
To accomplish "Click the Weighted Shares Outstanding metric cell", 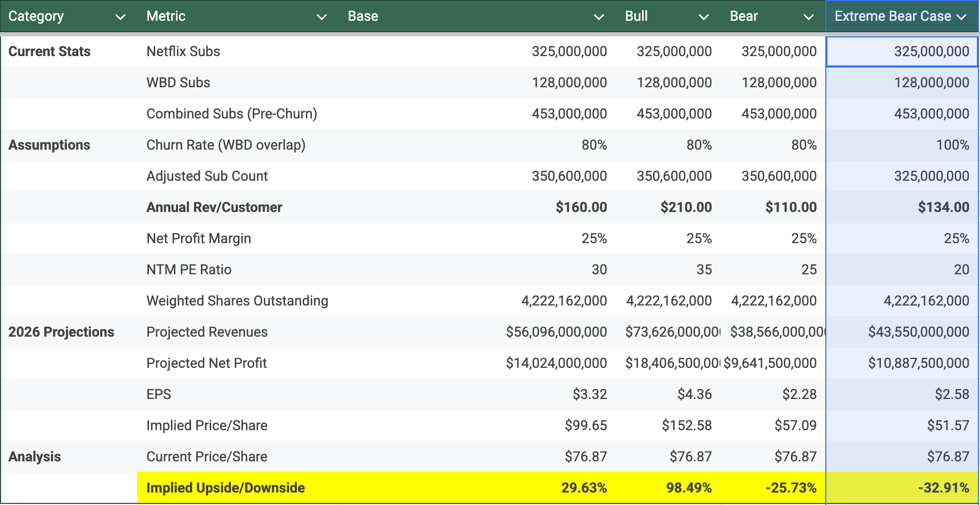I will 238,301.
